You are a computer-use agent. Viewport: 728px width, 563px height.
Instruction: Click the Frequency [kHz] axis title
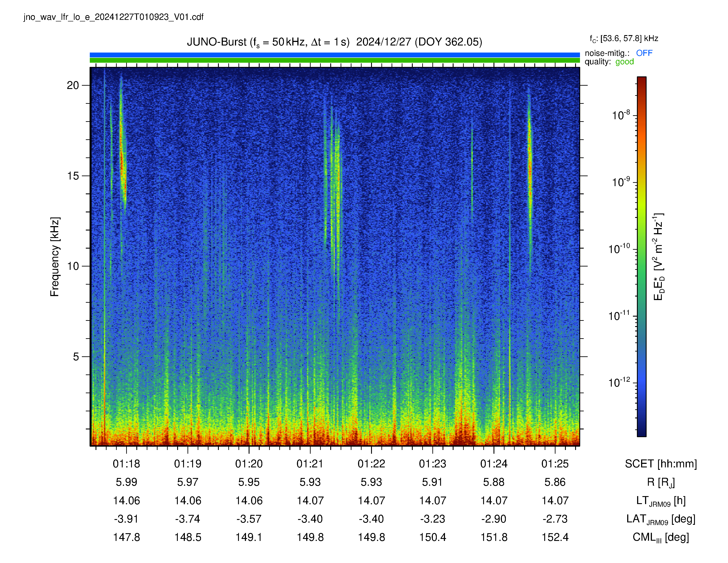55,257
